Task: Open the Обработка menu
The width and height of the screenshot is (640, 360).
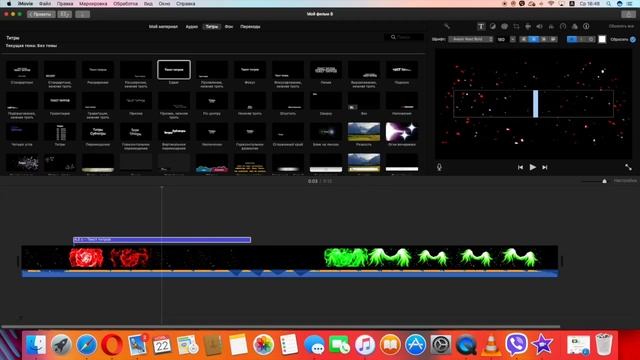Action: pyautogui.click(x=125, y=4)
